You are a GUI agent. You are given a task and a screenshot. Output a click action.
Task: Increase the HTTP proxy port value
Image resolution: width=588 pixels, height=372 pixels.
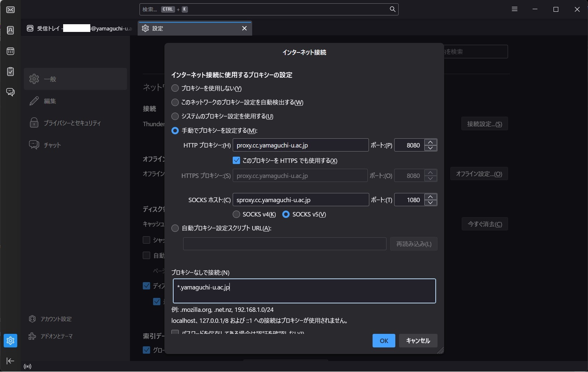pos(431,142)
